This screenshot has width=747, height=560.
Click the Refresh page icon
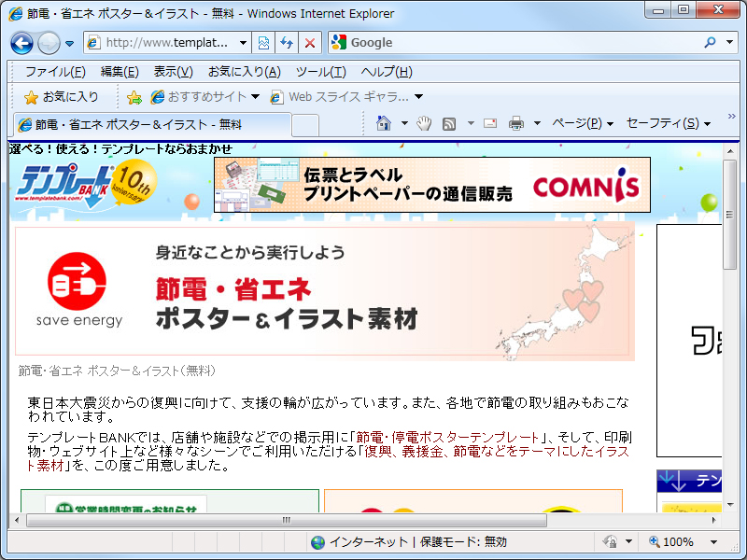[288, 43]
